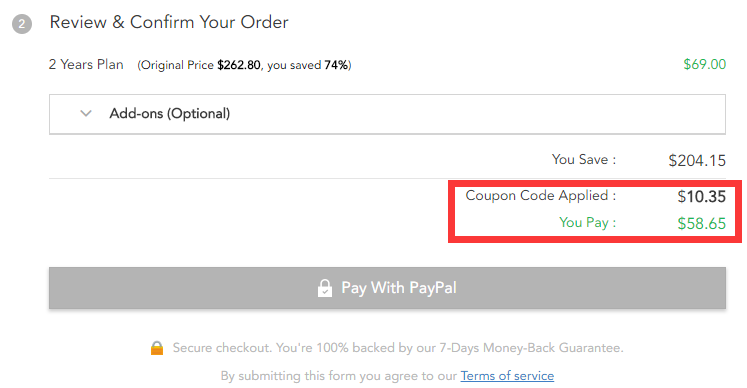This screenshot has height=388, width=747.
Task: Click the $69.00 plan price
Action: click(704, 64)
